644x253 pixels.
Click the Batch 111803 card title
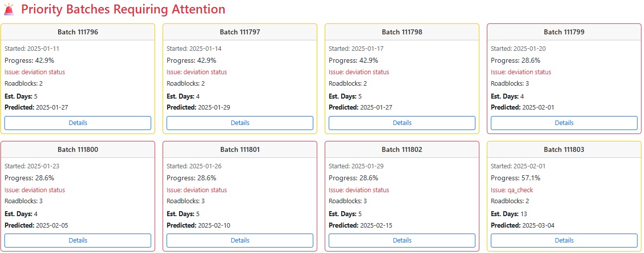(x=564, y=149)
